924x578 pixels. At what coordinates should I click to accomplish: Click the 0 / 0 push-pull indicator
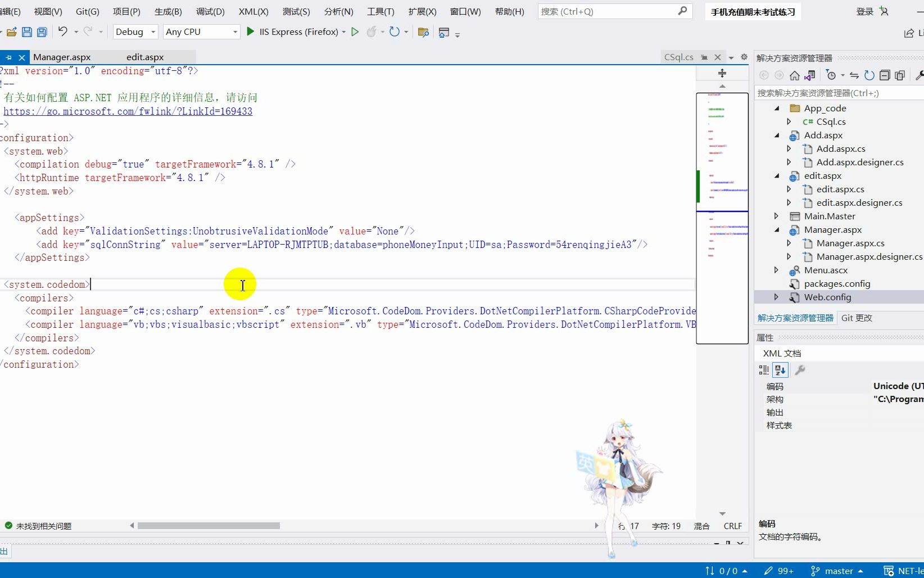(x=726, y=571)
